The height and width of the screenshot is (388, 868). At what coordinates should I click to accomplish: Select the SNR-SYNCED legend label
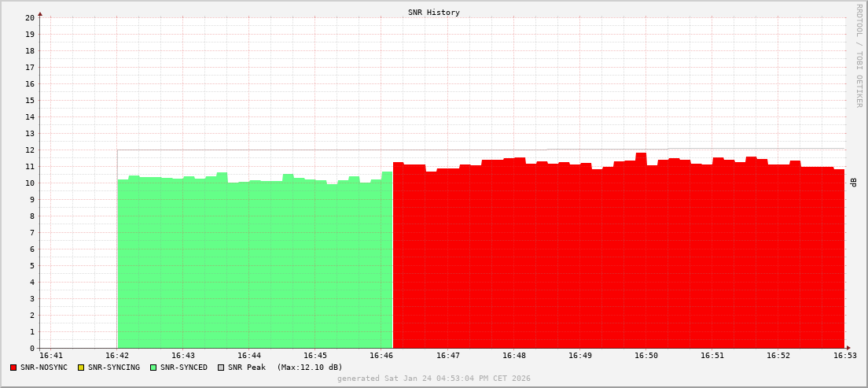coord(184,368)
